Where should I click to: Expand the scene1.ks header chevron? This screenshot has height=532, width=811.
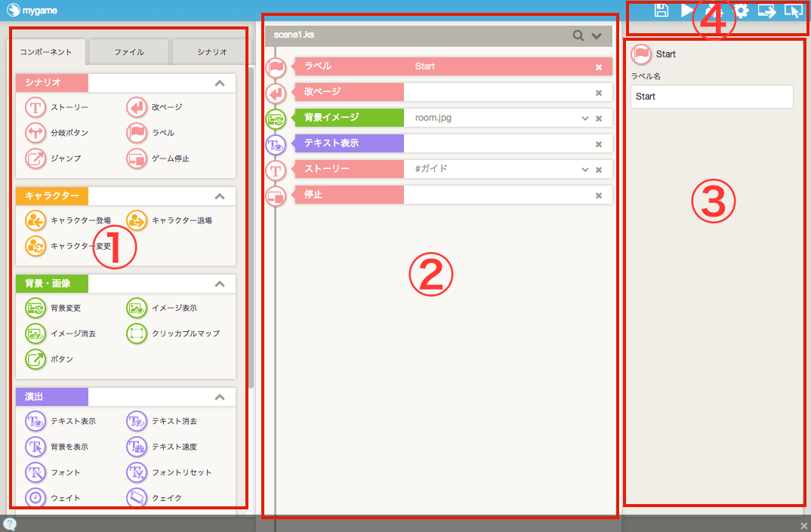(x=597, y=35)
